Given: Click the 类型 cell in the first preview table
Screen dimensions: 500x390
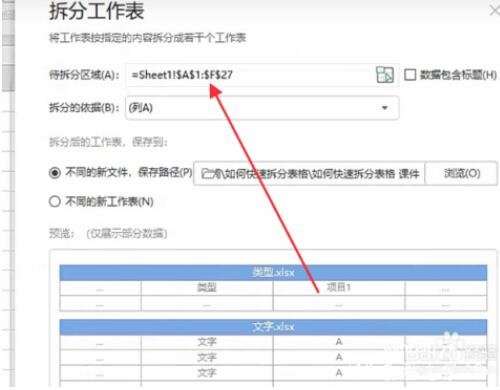Looking at the screenshot, I should pos(207,287).
